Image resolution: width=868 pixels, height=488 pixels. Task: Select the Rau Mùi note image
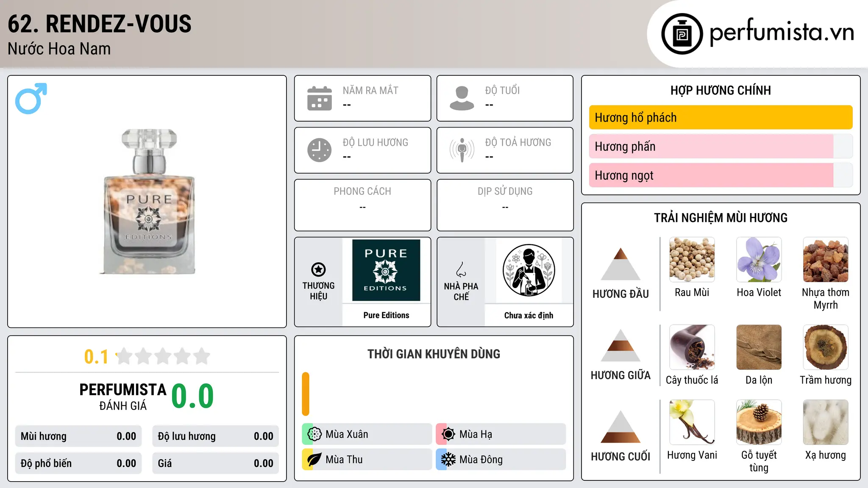(692, 260)
